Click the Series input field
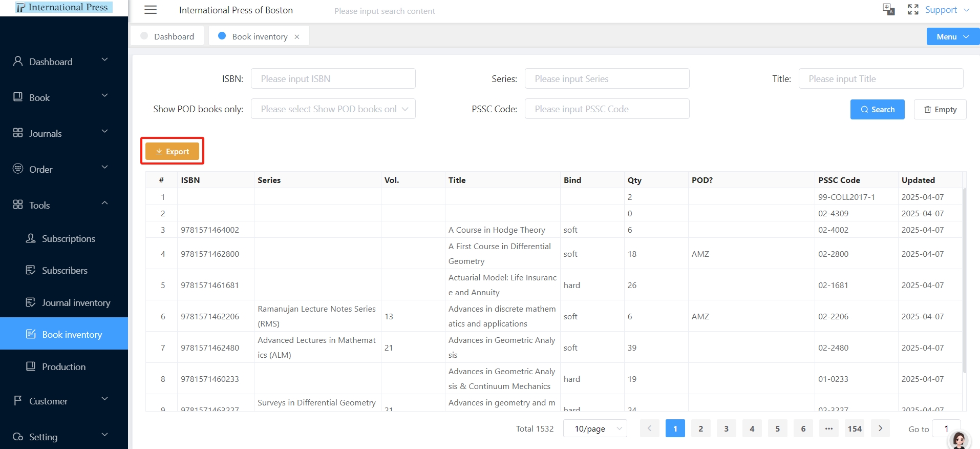This screenshot has width=980, height=449. 607,78
